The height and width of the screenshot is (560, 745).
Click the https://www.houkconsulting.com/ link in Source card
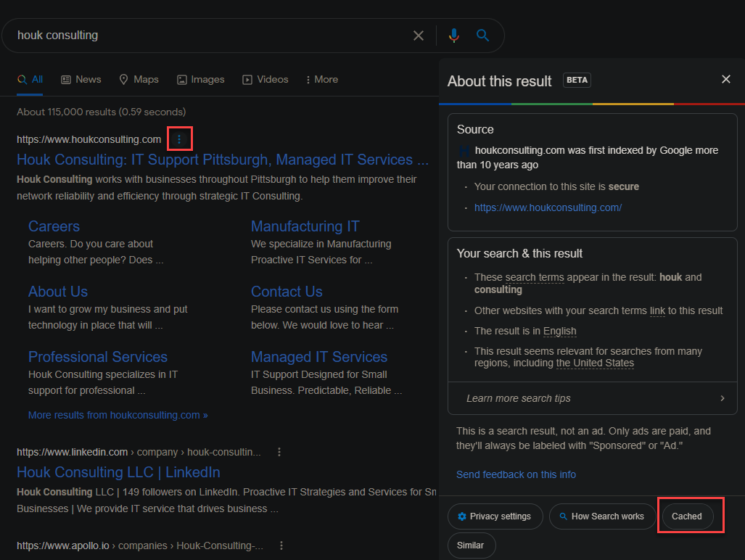click(x=548, y=207)
